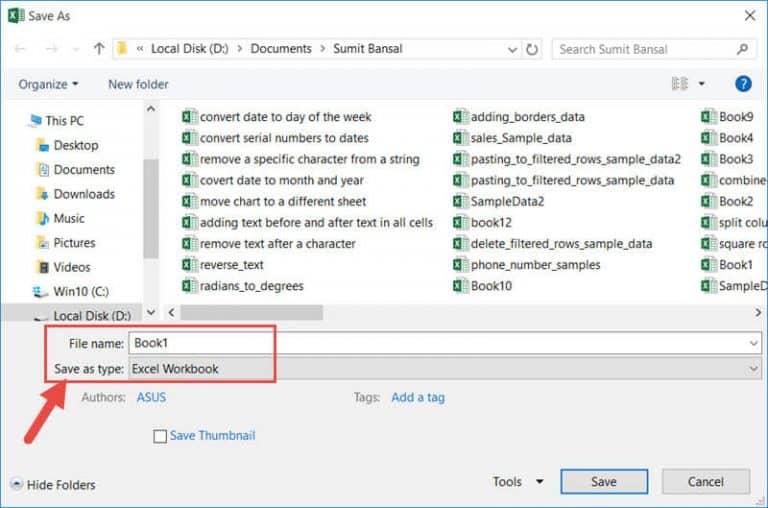This screenshot has height=508, width=768.
Task: Click Excel icon of Book1 file in list
Action: [708, 265]
